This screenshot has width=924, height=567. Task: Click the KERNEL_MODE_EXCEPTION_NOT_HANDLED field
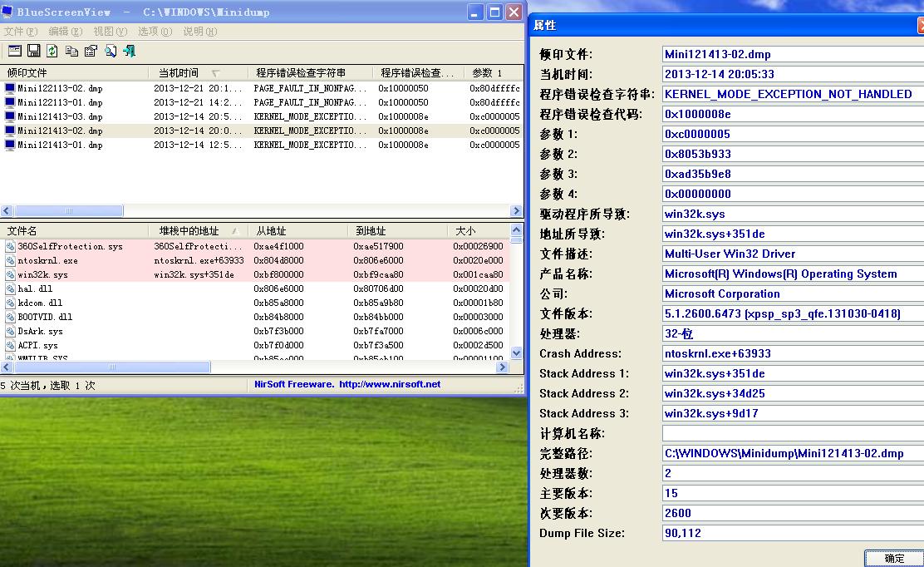793,94
